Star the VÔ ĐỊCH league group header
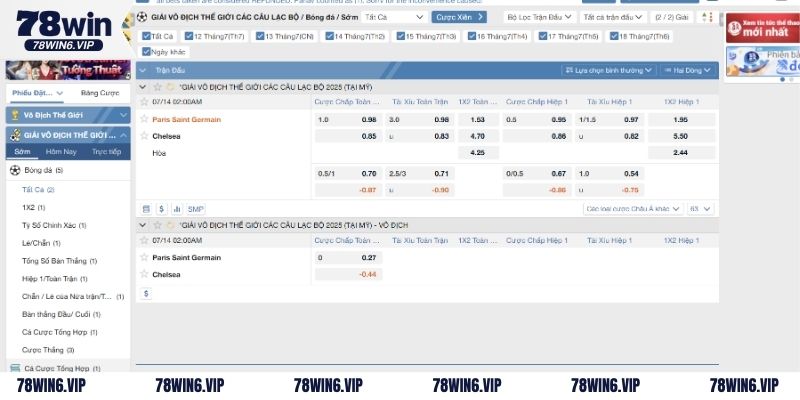Image resolution: width=800 pixels, height=400 pixels. click(158, 225)
